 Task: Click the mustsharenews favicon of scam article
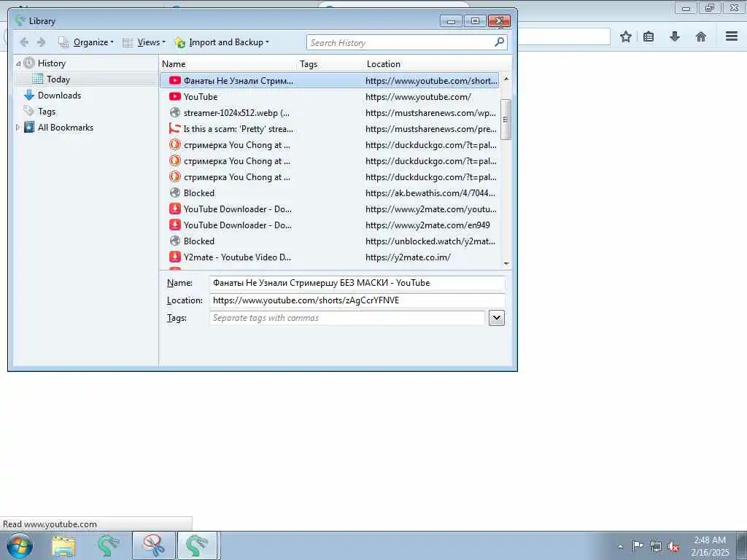(175, 128)
